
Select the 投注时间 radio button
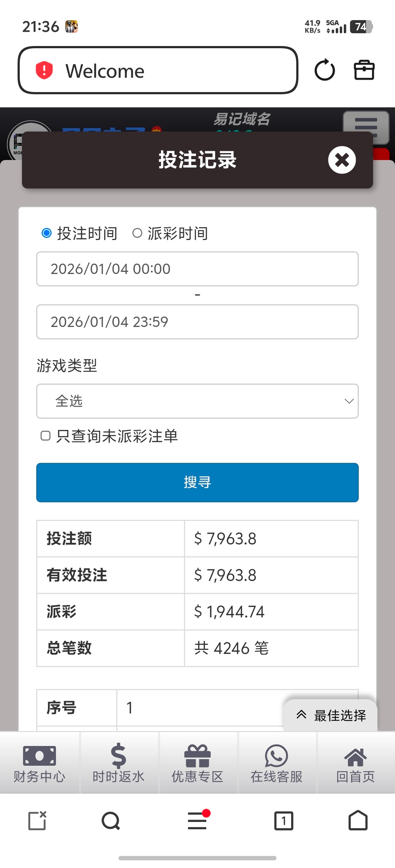(x=47, y=233)
